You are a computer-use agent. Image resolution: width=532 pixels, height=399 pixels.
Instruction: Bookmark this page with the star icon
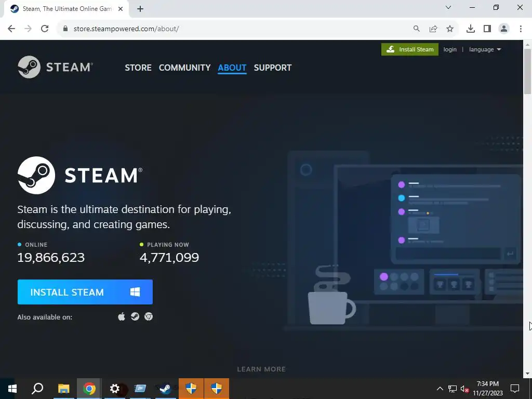pos(450,29)
